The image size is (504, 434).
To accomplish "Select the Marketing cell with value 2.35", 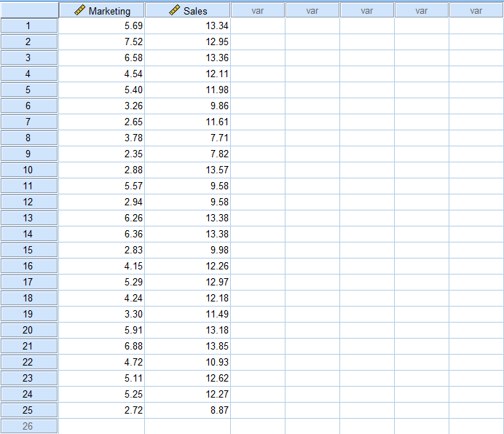I will pyautogui.click(x=102, y=154).
